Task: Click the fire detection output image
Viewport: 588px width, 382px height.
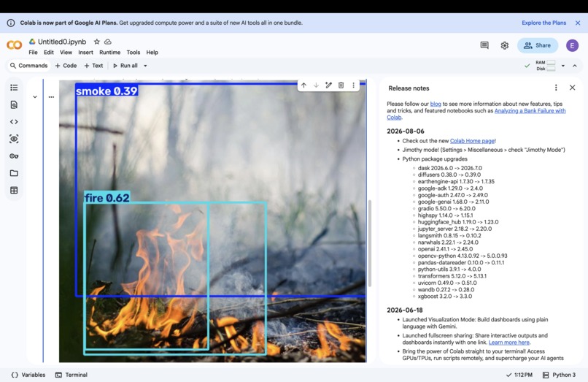Action: coord(212,221)
